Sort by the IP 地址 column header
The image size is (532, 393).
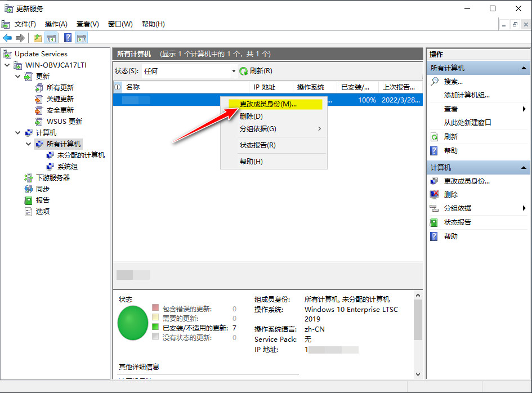[271, 87]
